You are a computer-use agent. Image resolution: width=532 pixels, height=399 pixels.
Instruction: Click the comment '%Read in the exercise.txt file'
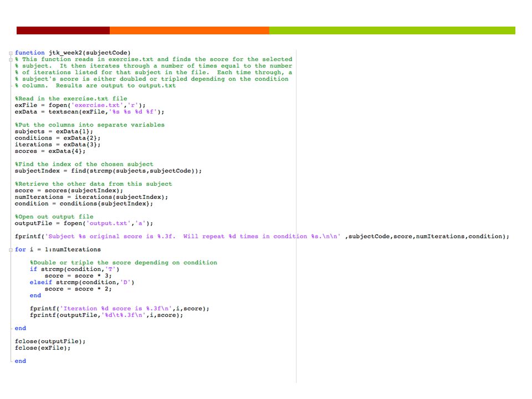[71, 99]
